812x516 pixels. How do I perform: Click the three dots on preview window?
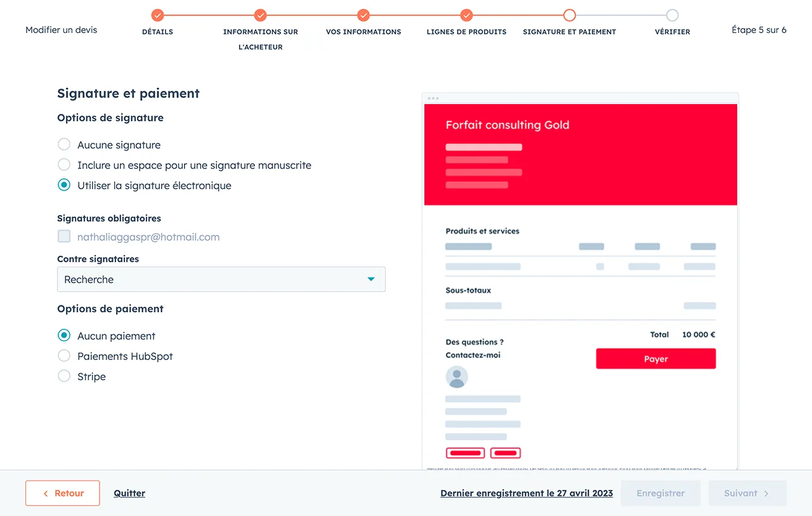[433, 98]
